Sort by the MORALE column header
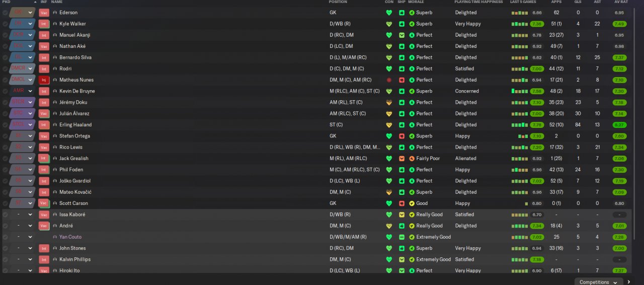 pos(416,2)
